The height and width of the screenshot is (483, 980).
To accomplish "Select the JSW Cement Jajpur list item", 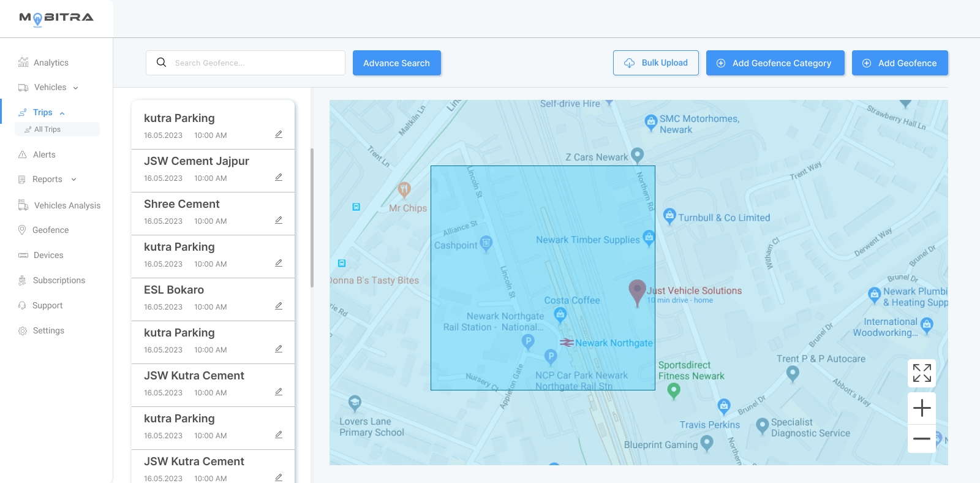I will click(213, 171).
